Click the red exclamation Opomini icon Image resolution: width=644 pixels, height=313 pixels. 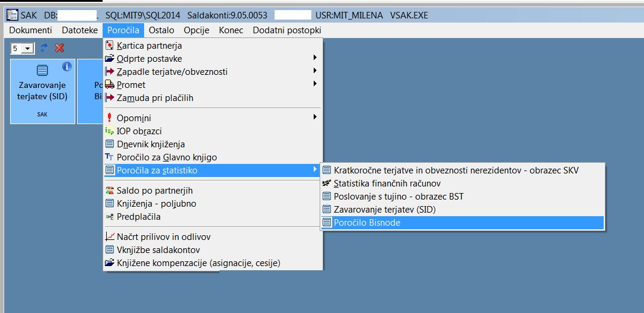(x=109, y=118)
